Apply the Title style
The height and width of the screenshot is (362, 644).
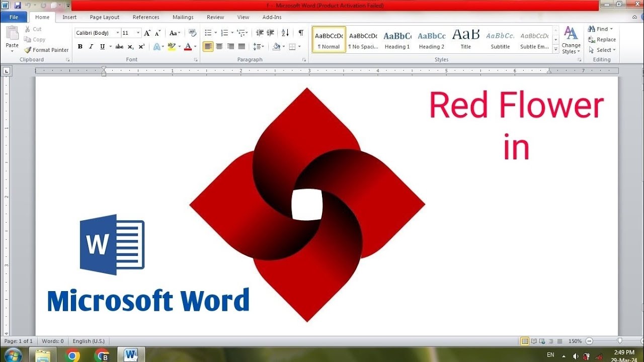pos(466,40)
